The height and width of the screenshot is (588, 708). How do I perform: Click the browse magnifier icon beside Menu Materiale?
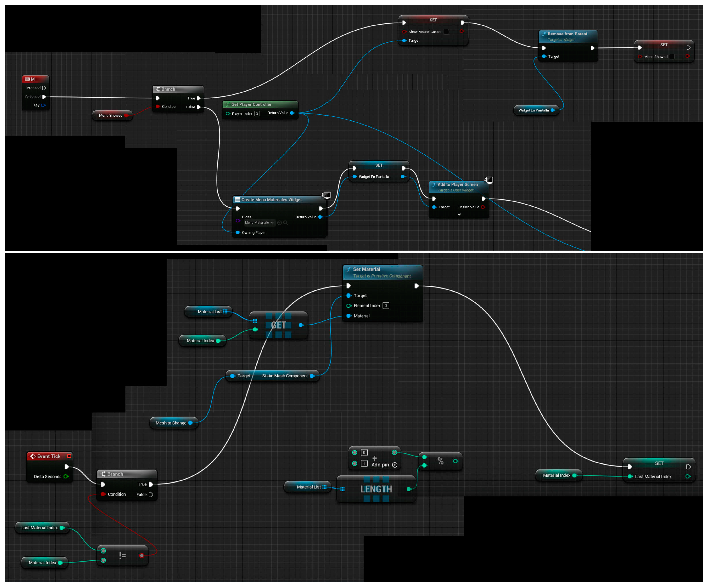[286, 223]
